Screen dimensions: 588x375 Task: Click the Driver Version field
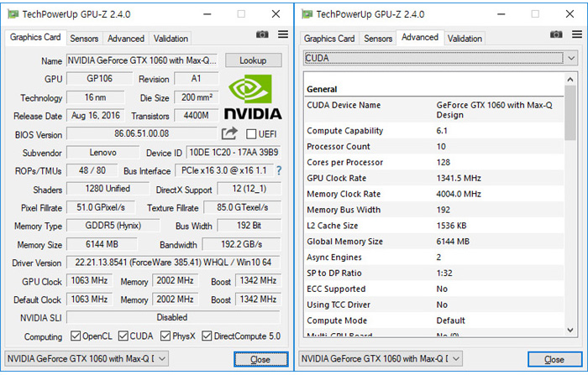click(x=173, y=263)
